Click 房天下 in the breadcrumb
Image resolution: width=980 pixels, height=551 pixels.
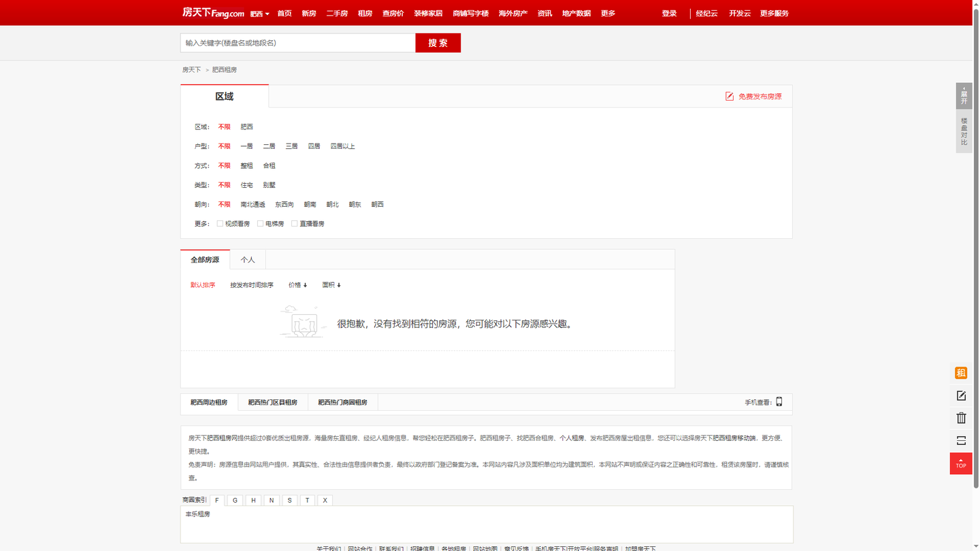click(191, 70)
